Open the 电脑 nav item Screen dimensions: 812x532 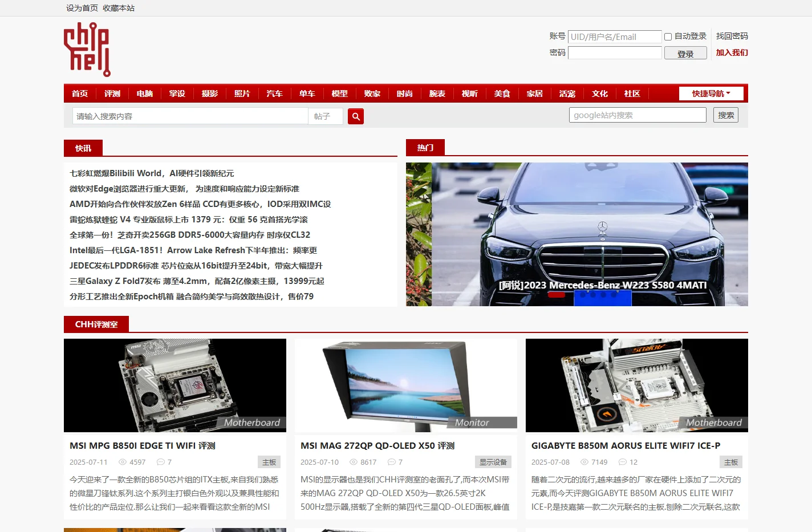pyautogui.click(x=145, y=94)
